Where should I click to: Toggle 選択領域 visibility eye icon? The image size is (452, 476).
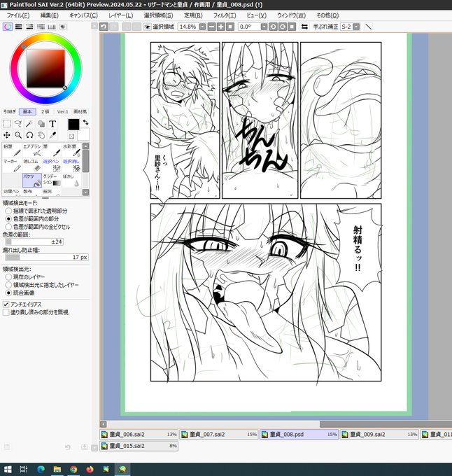[147, 27]
